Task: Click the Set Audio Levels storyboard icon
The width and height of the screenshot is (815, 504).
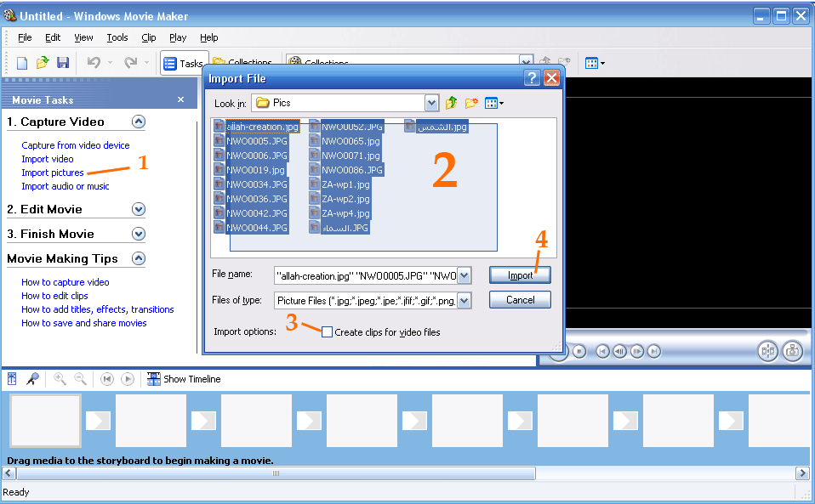Action: [12, 379]
